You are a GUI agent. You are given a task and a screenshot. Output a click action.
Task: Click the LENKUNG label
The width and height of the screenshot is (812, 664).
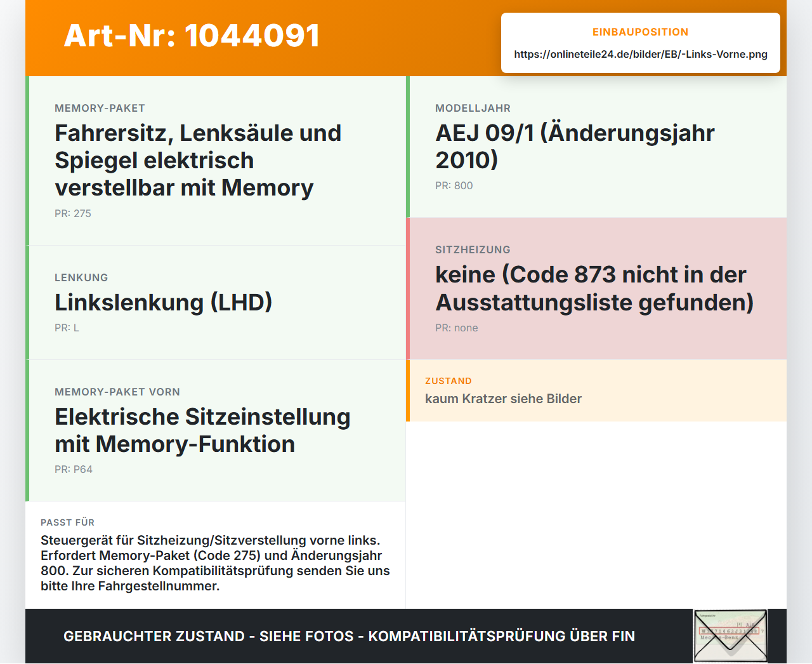[x=81, y=277]
